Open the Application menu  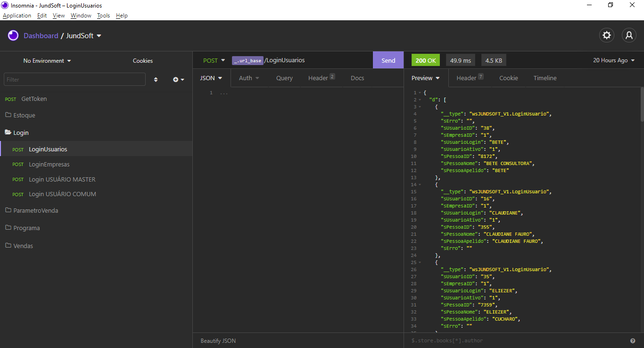[x=17, y=16]
